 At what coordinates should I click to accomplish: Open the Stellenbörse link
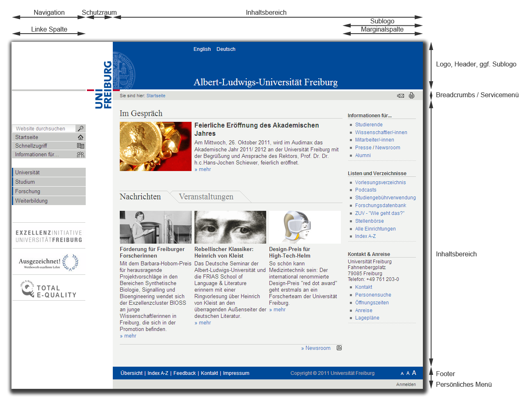coord(370,221)
